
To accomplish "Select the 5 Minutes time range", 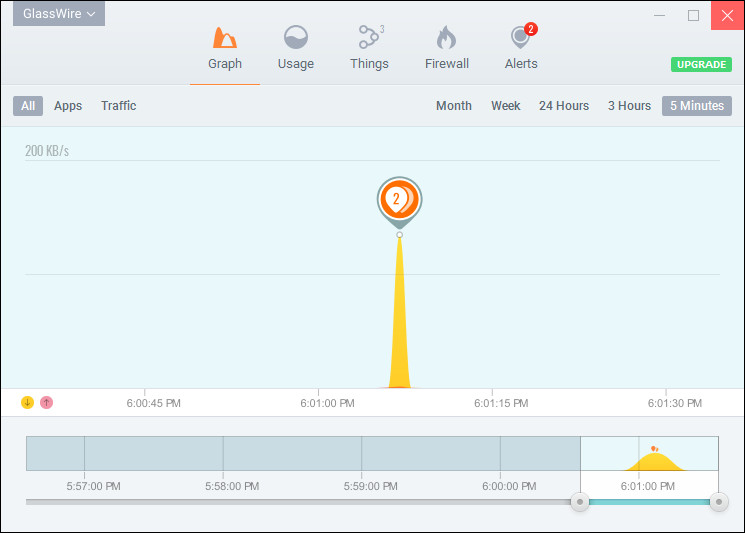I will pyautogui.click(x=696, y=106).
